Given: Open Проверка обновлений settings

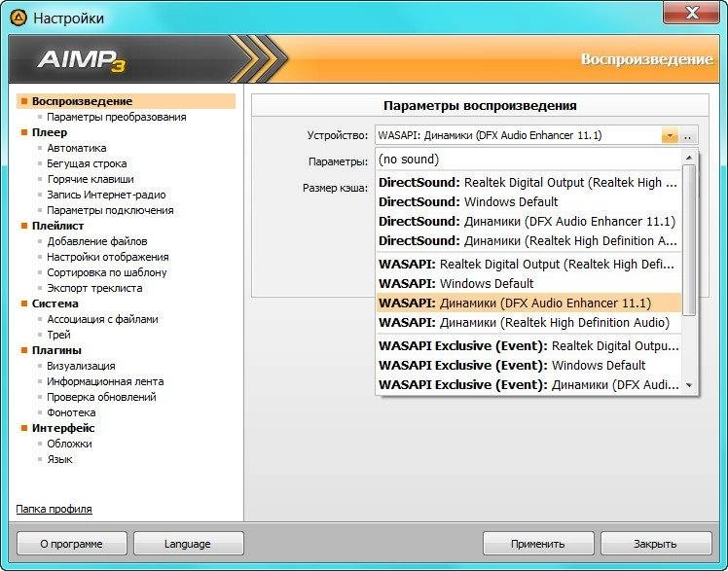Looking at the screenshot, I should (101, 397).
